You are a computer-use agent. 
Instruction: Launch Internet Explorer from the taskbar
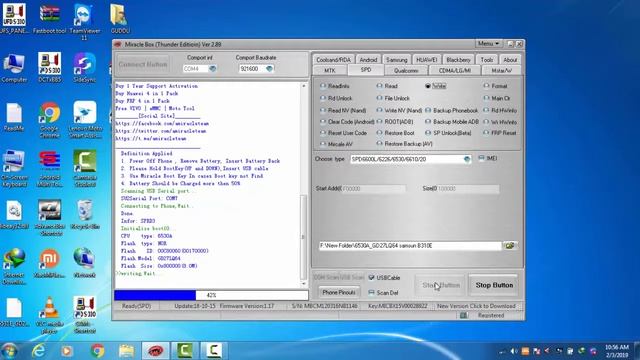[39, 351]
